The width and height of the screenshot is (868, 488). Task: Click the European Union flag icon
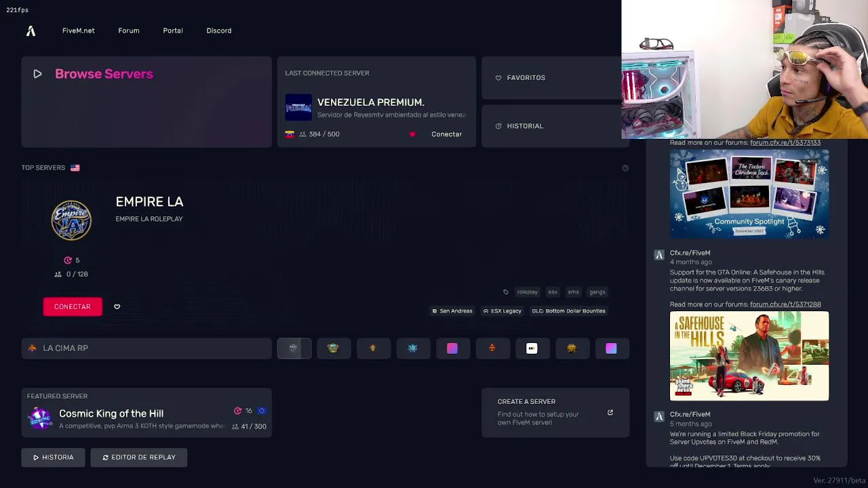pyautogui.click(x=262, y=411)
